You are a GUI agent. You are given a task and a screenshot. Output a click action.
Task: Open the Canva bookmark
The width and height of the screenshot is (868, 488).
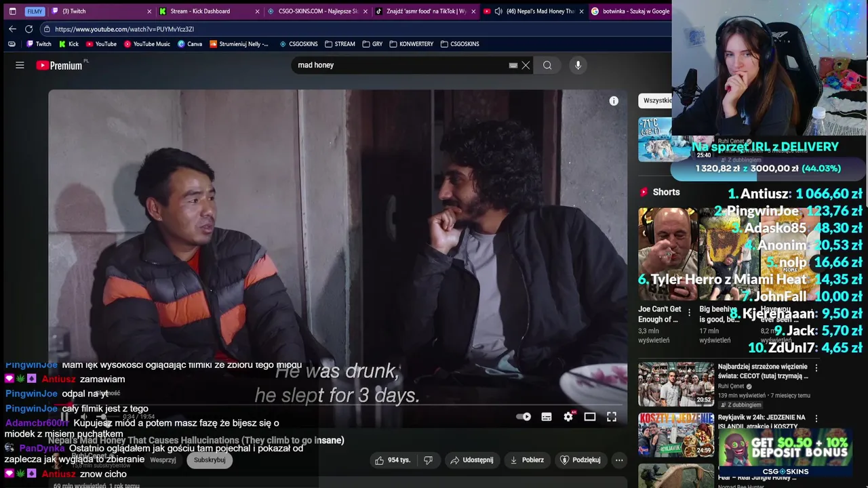(x=190, y=44)
